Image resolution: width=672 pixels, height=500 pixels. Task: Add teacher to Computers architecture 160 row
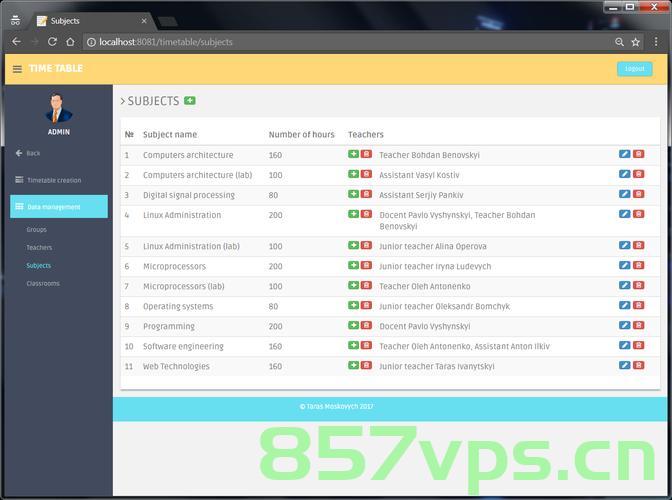(x=353, y=154)
